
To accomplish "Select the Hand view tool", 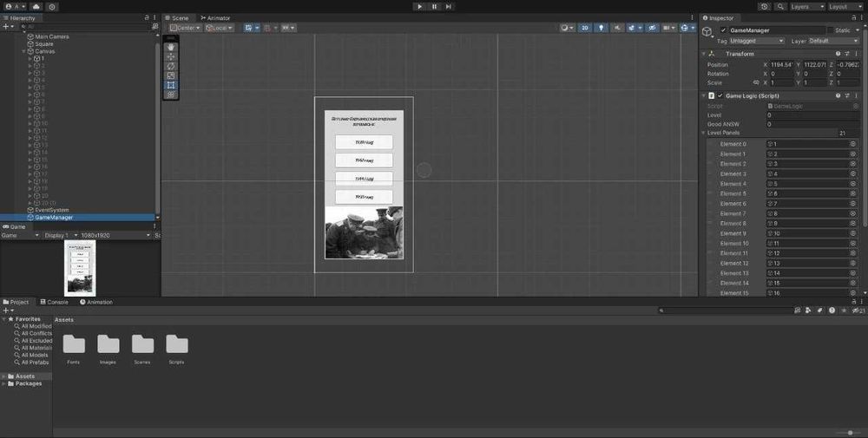I will coord(170,47).
